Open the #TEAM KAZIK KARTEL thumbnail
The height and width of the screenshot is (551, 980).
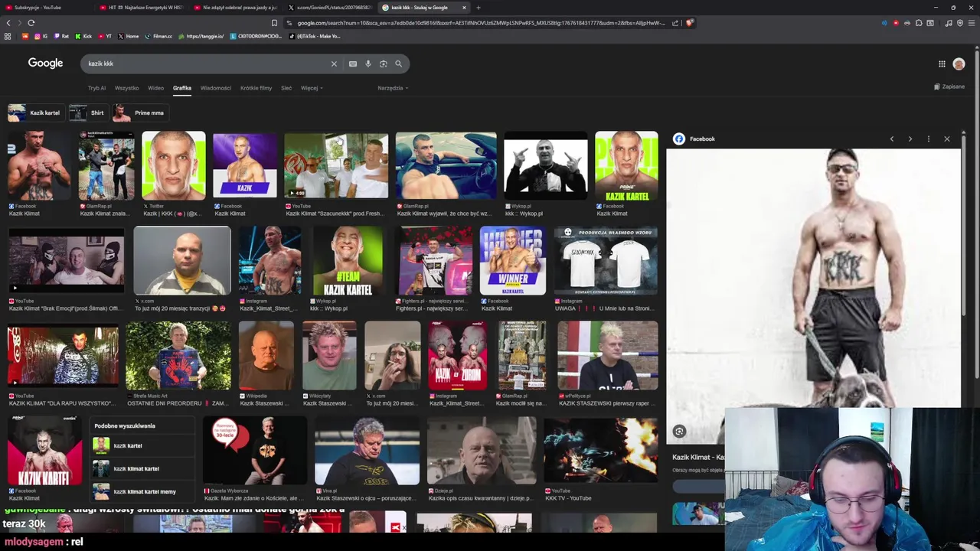[x=348, y=261]
